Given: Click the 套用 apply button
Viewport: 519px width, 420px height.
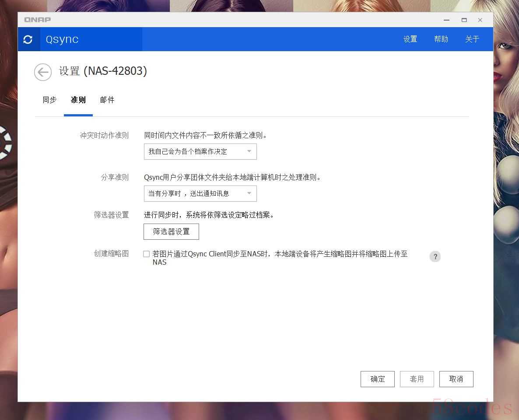Looking at the screenshot, I should [417, 379].
